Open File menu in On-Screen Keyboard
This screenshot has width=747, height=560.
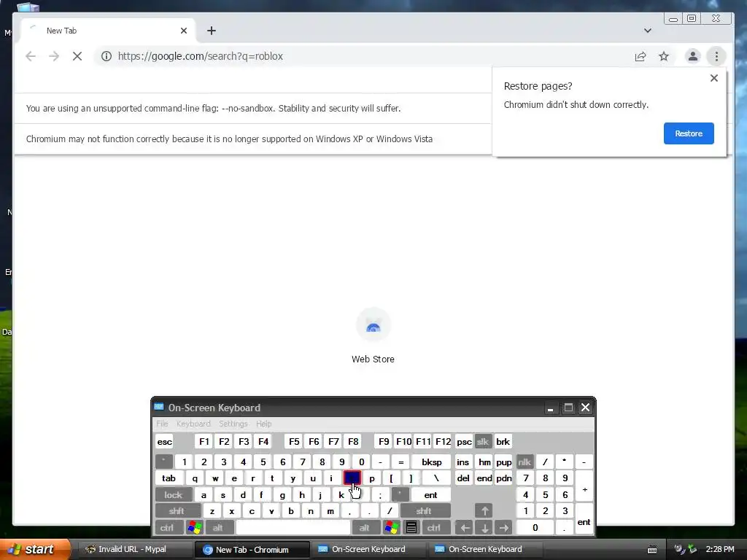point(162,424)
